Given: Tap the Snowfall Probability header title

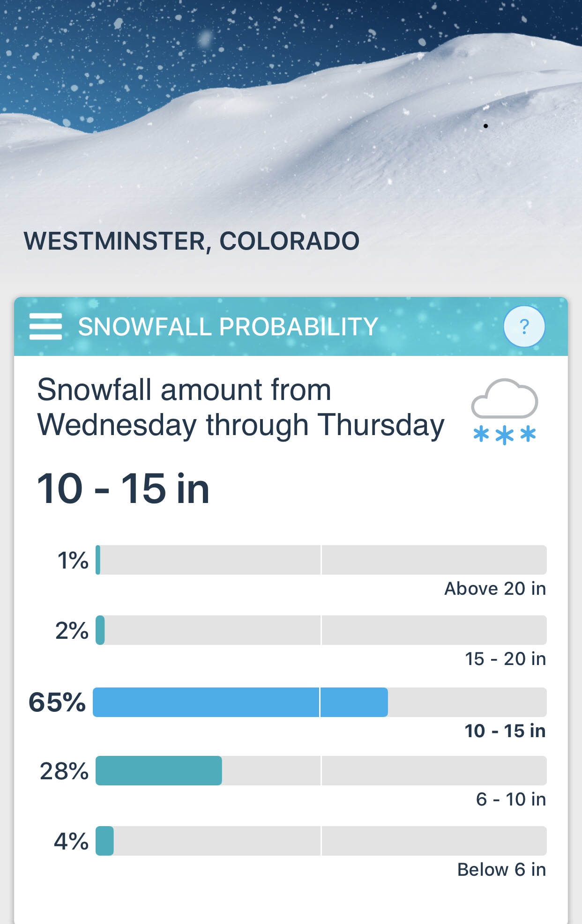Looking at the screenshot, I should [x=228, y=326].
